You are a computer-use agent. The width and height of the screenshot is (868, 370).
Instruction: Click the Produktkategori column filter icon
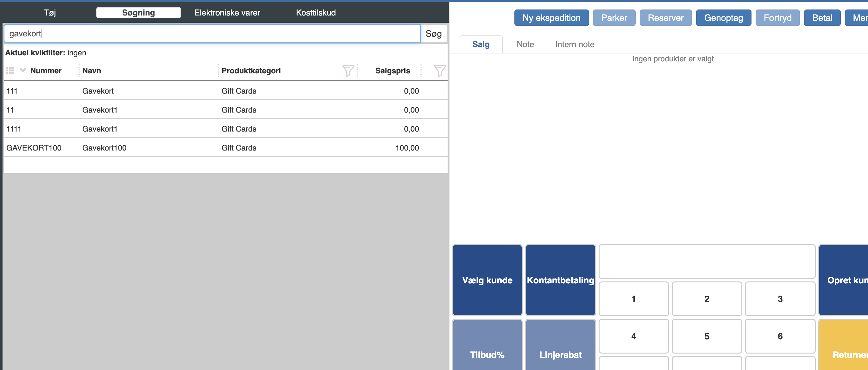pos(348,71)
